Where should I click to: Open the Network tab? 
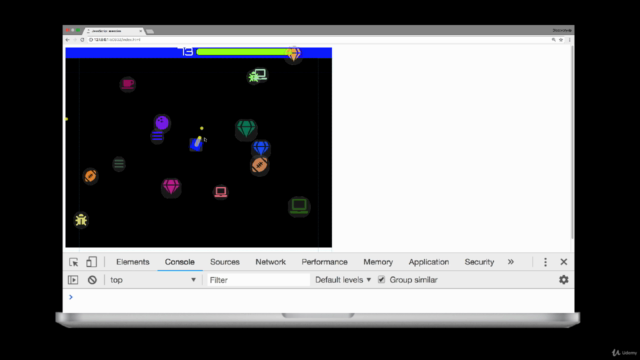click(x=271, y=262)
